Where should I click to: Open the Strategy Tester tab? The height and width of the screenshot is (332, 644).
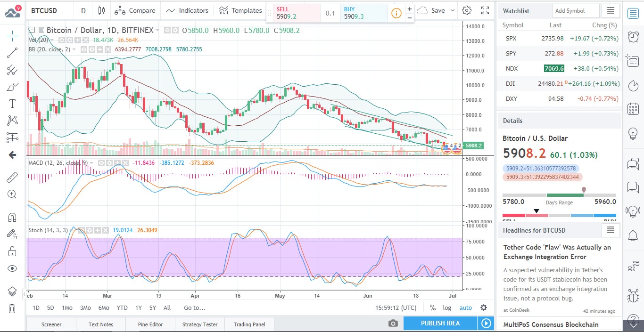click(200, 324)
